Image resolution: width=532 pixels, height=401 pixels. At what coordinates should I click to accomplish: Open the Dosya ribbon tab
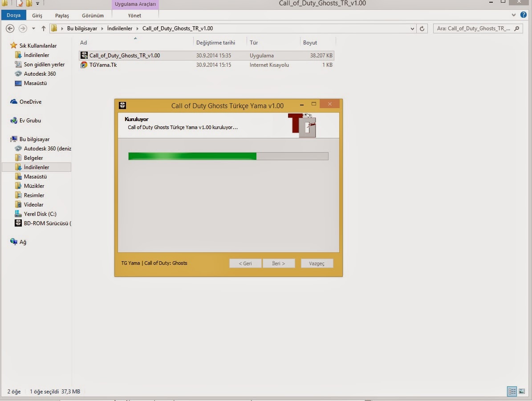coord(13,15)
